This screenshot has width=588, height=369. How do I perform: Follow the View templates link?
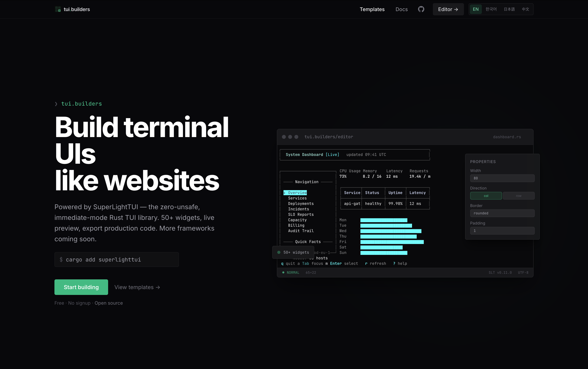[137, 287]
